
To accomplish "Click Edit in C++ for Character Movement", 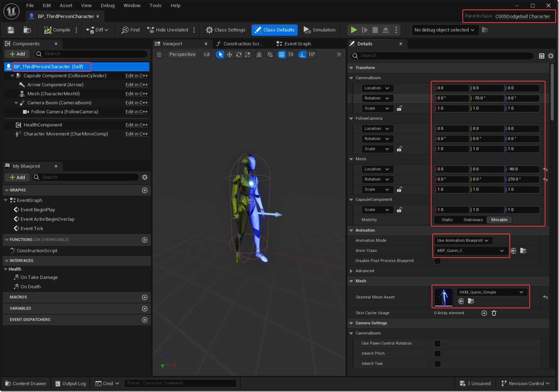I will click(x=136, y=134).
